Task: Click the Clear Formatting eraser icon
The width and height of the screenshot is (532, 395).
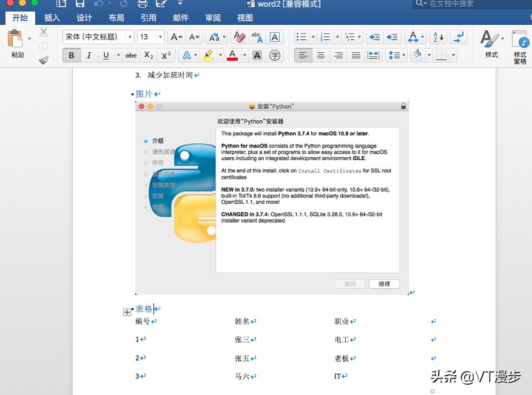Action: 240,37
